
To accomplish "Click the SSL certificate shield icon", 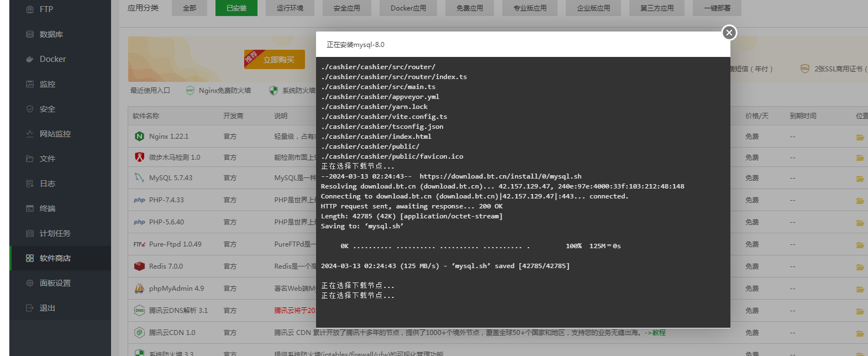I will coord(805,69).
